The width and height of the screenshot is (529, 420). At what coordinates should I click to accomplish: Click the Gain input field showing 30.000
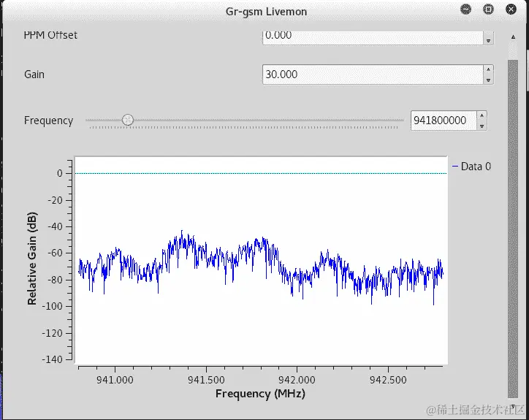coord(373,75)
